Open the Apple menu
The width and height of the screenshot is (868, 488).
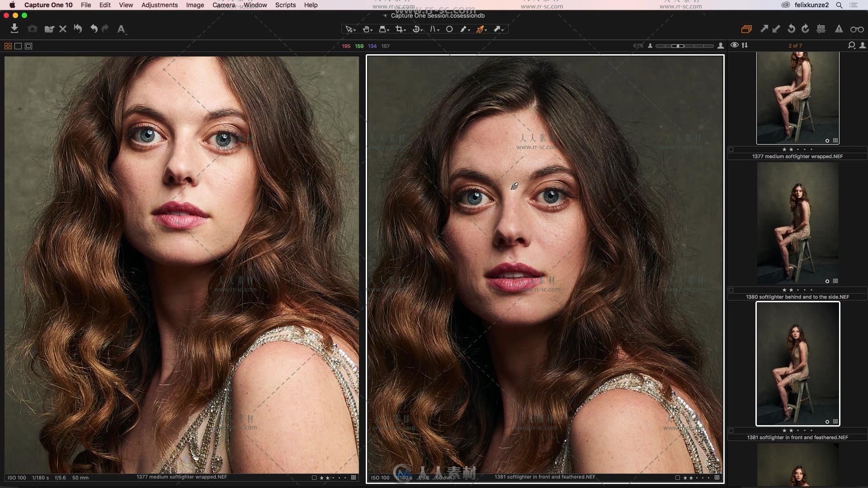(x=12, y=5)
